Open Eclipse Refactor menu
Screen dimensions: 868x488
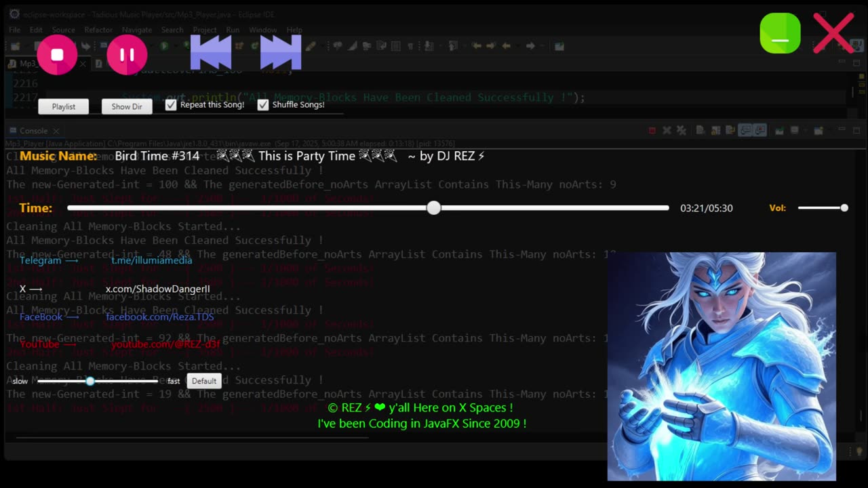pos(98,30)
